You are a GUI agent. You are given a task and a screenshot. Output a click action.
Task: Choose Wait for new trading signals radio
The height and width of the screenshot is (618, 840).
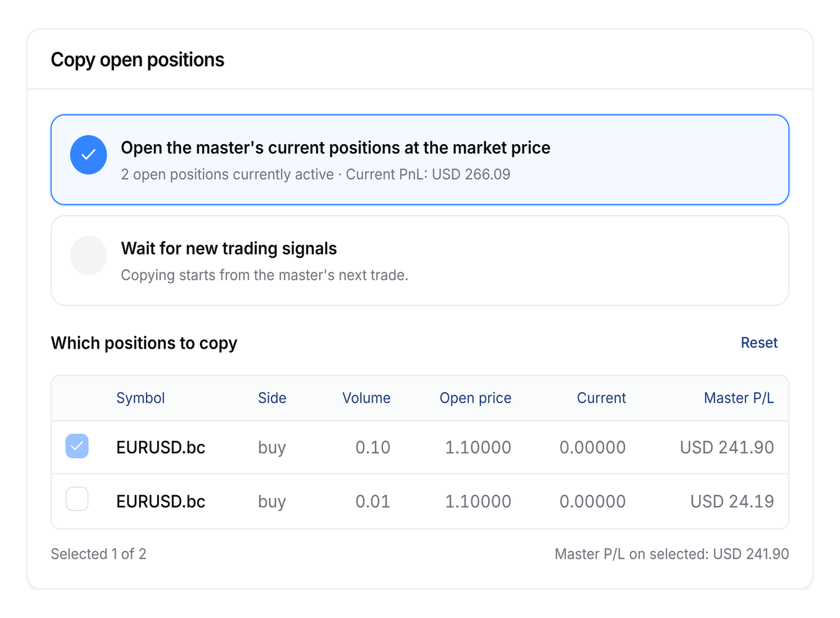click(x=89, y=256)
